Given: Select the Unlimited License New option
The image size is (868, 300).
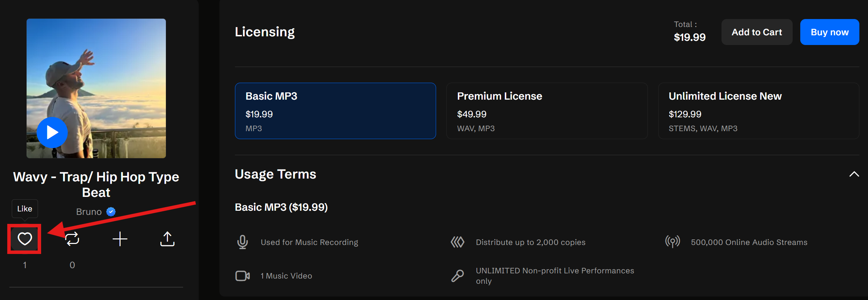Looking at the screenshot, I should click(758, 111).
